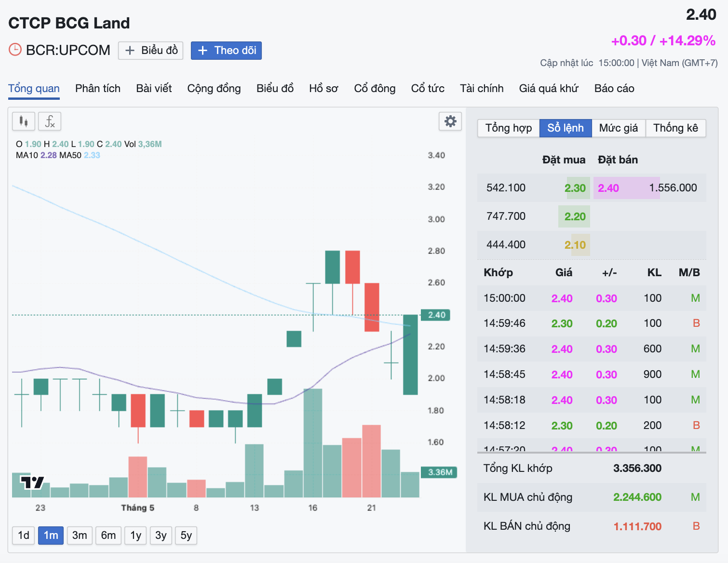Select the 14:58:18 matched trade row
728x563 pixels.
(x=592, y=400)
